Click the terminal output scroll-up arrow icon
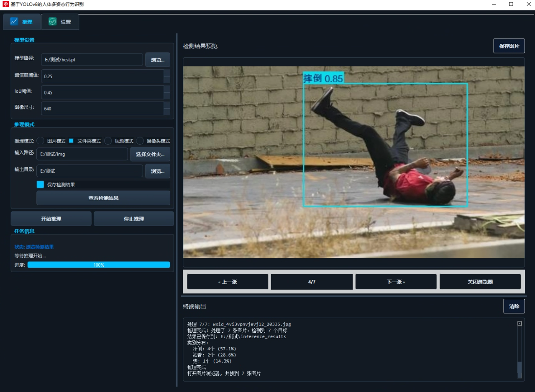The image size is (535, 392). click(520, 323)
